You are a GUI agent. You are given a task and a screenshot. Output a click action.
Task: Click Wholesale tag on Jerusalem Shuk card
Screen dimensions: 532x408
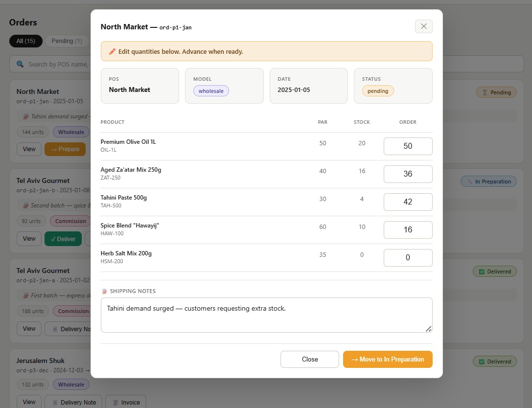coord(71,385)
